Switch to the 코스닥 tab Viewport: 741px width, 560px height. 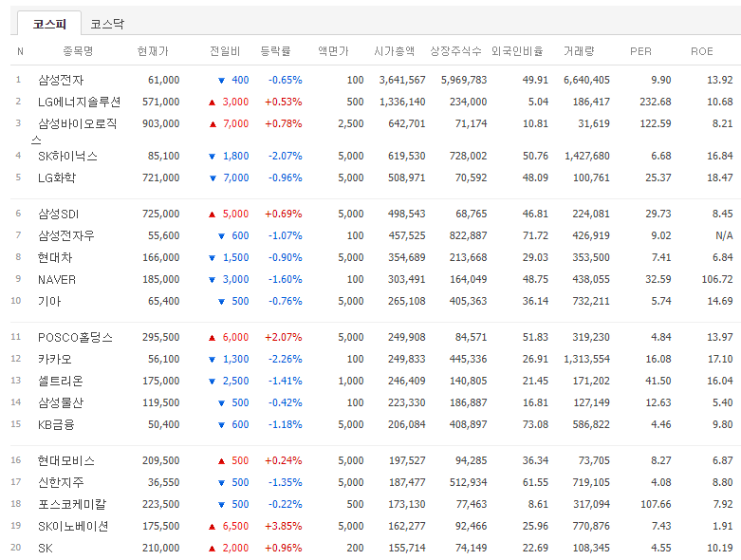107,24
